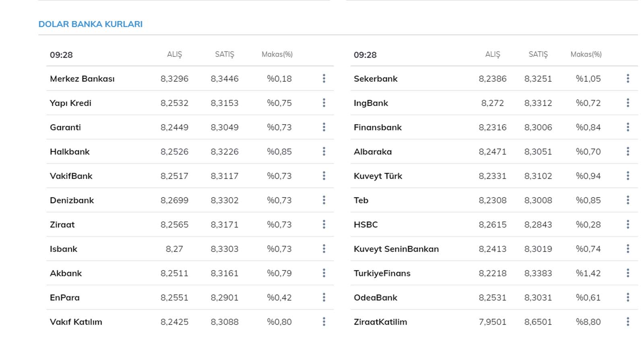The image size is (644, 341).
Task: Open more options for ZiraatKatilim row
Action: click(627, 322)
